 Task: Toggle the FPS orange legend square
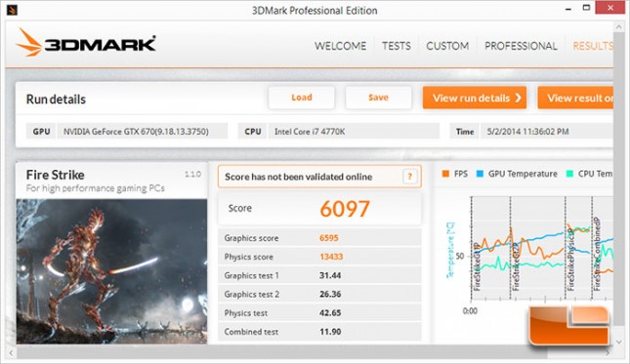445,174
